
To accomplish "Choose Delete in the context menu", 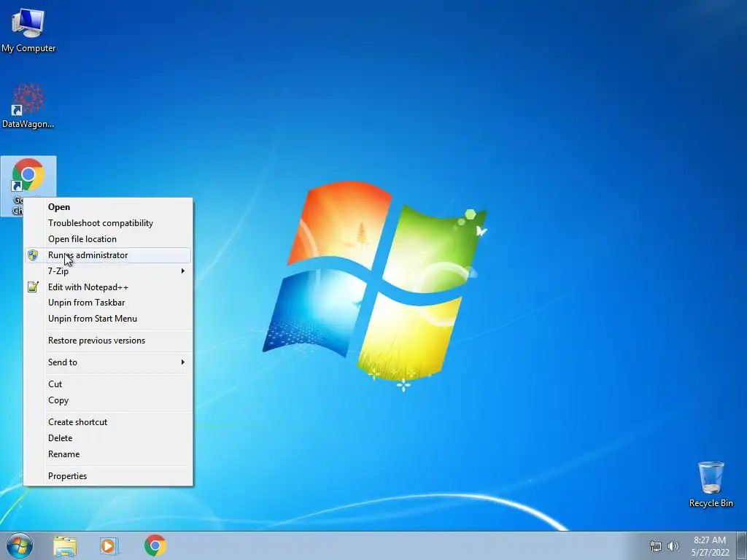I will coord(108,438).
